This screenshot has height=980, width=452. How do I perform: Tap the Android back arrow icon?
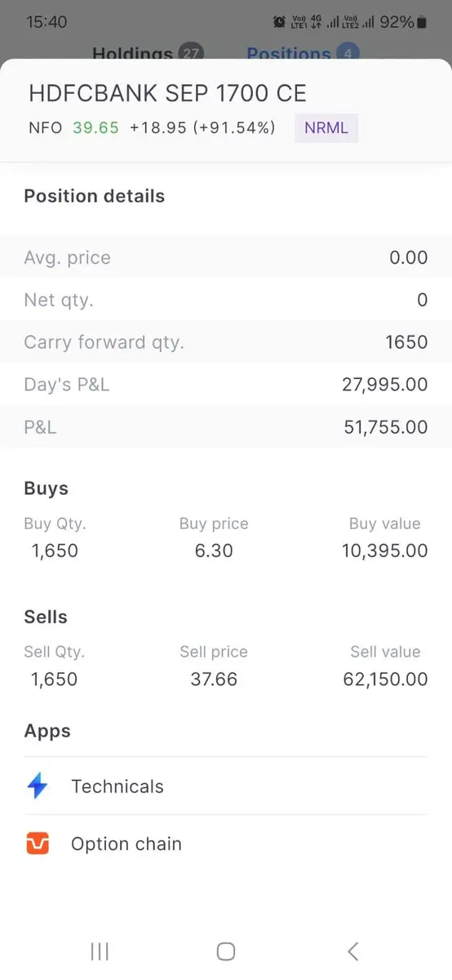[x=352, y=951]
